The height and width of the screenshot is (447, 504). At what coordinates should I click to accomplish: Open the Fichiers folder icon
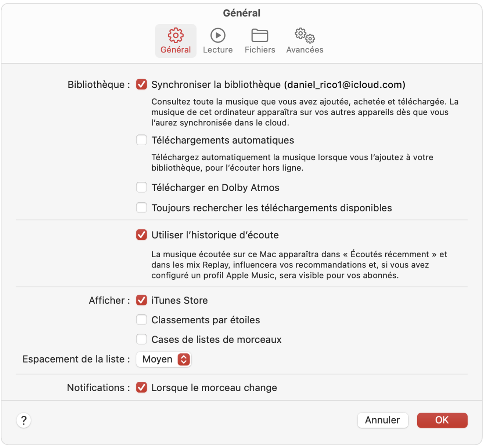pos(260,35)
